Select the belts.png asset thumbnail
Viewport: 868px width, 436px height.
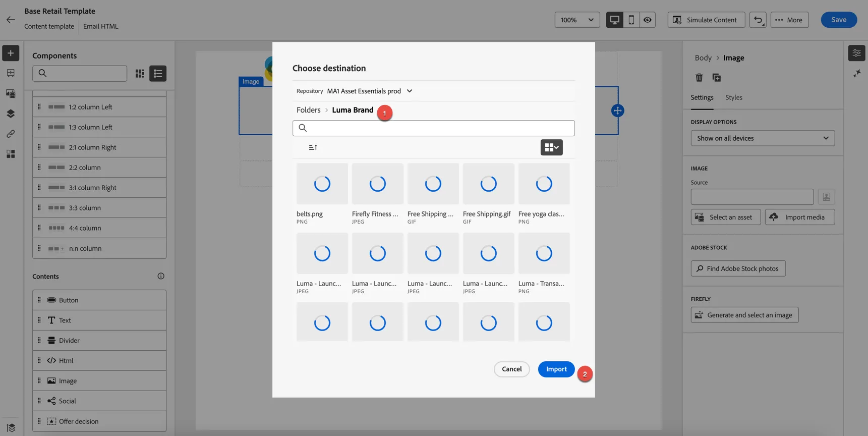pos(322,184)
